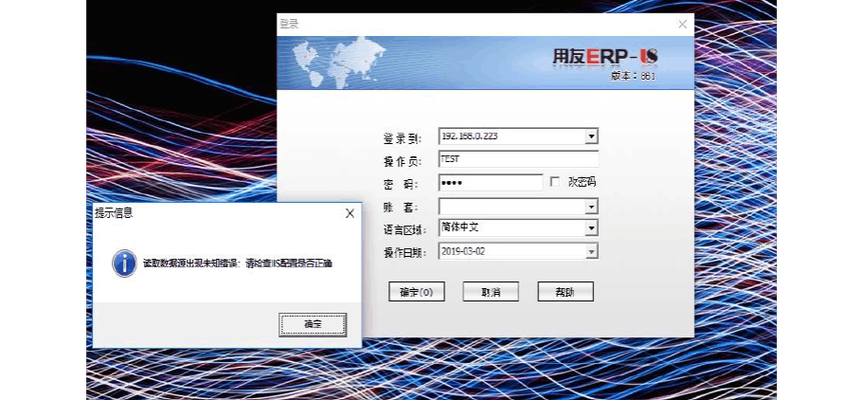Image resolution: width=846 pixels, height=400 pixels.
Task: Click the world map graphic in banner
Action: click(x=339, y=62)
